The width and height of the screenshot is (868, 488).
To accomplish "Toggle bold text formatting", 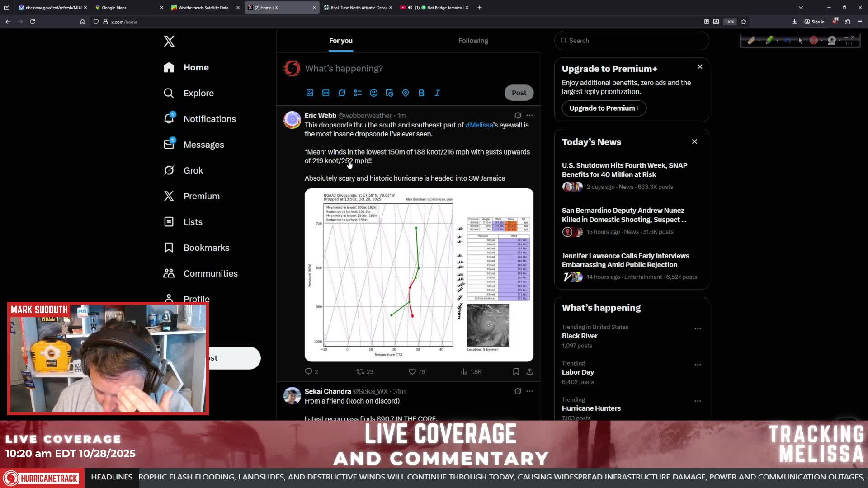I will coord(421,93).
